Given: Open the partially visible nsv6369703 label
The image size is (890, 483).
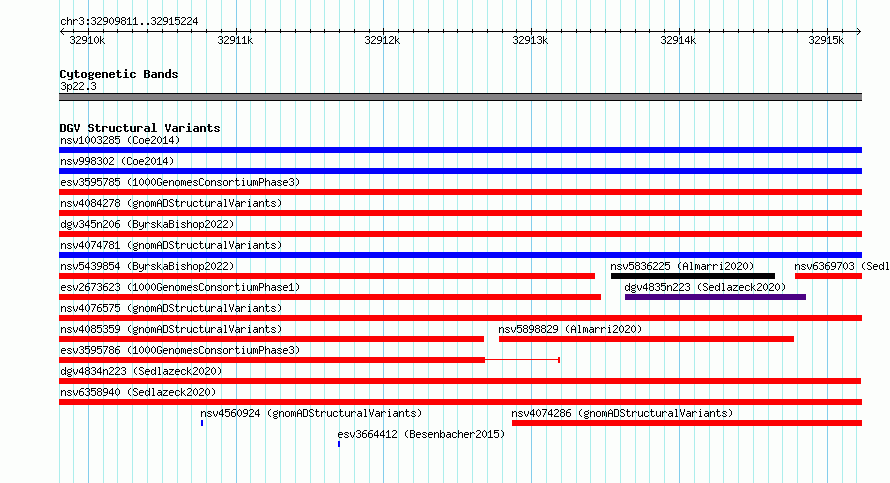Looking at the screenshot, I should click(842, 266).
